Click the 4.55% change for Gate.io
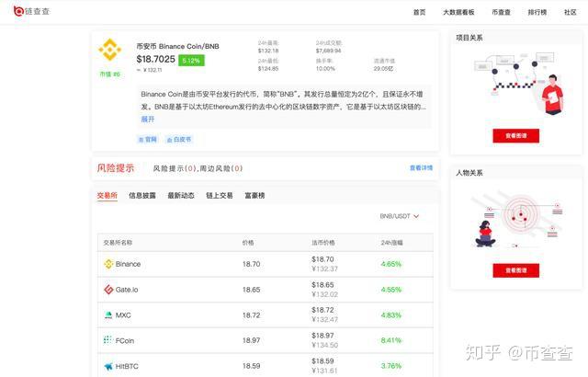 click(x=391, y=290)
